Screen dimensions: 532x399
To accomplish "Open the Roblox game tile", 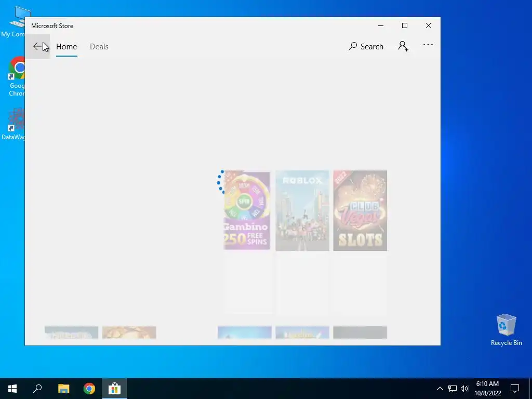I will click(302, 211).
